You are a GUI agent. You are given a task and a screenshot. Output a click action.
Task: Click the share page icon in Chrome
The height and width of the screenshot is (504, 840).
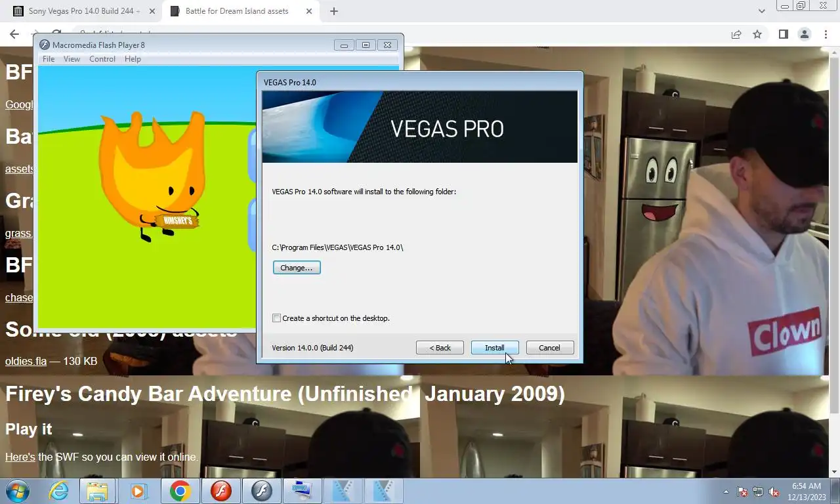click(x=736, y=34)
